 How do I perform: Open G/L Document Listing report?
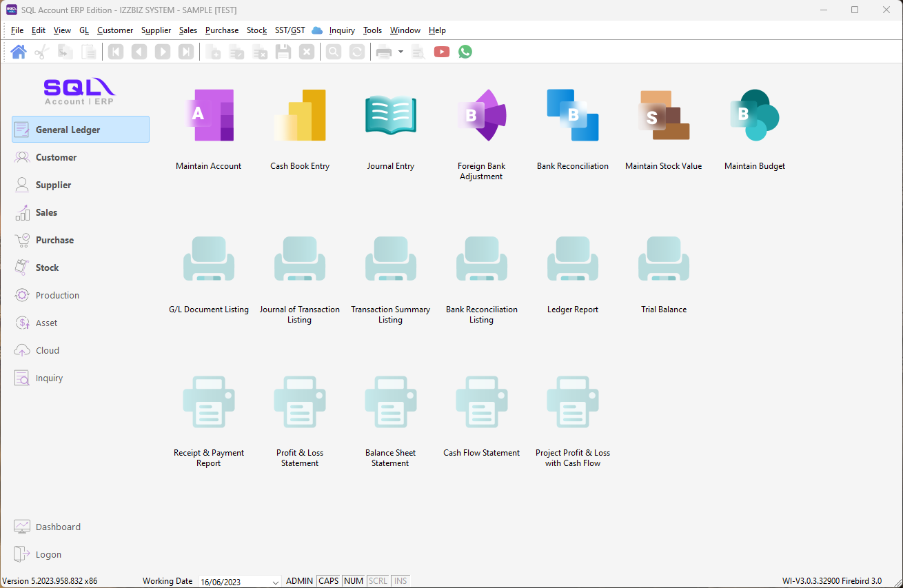click(x=209, y=274)
